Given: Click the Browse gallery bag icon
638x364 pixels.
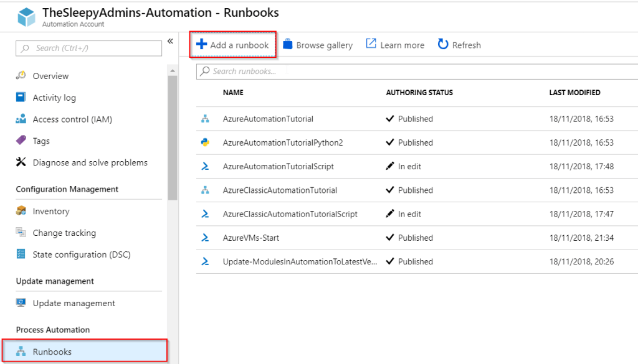Looking at the screenshot, I should [x=288, y=44].
